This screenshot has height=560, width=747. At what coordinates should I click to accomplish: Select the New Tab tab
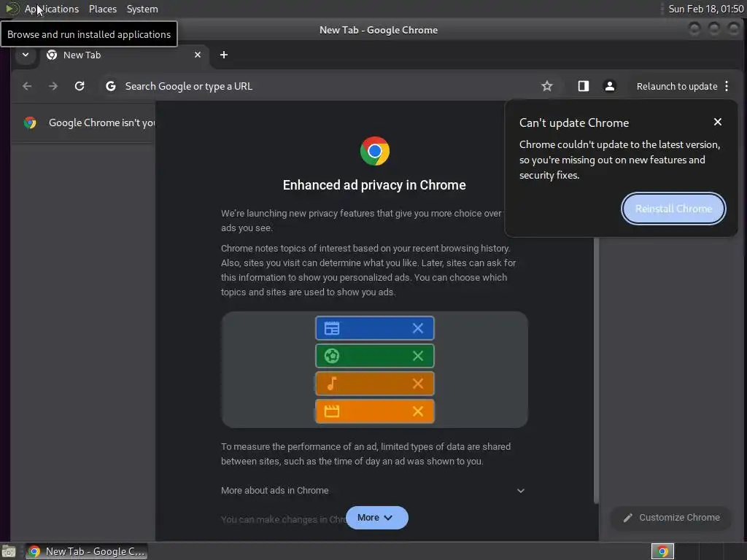(x=124, y=55)
